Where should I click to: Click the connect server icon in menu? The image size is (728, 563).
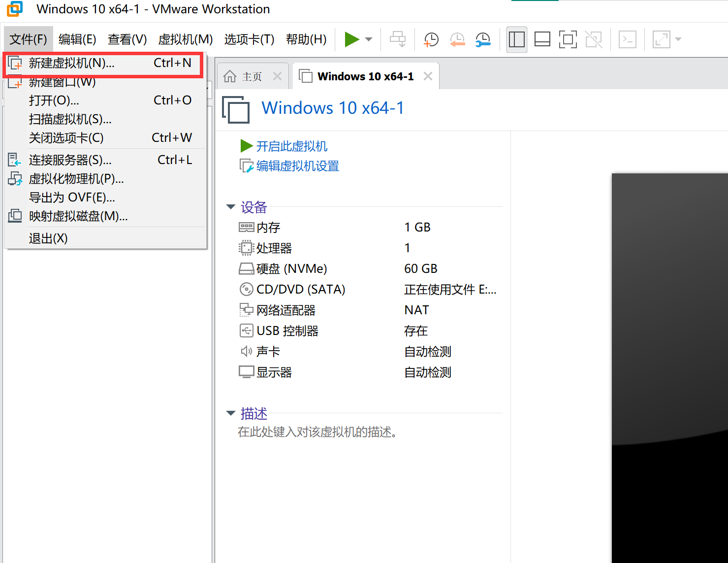pyautogui.click(x=15, y=160)
